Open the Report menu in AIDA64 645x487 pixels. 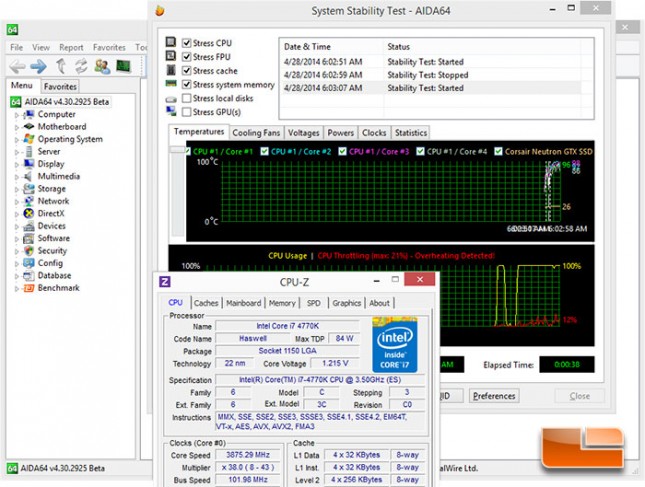pos(71,47)
